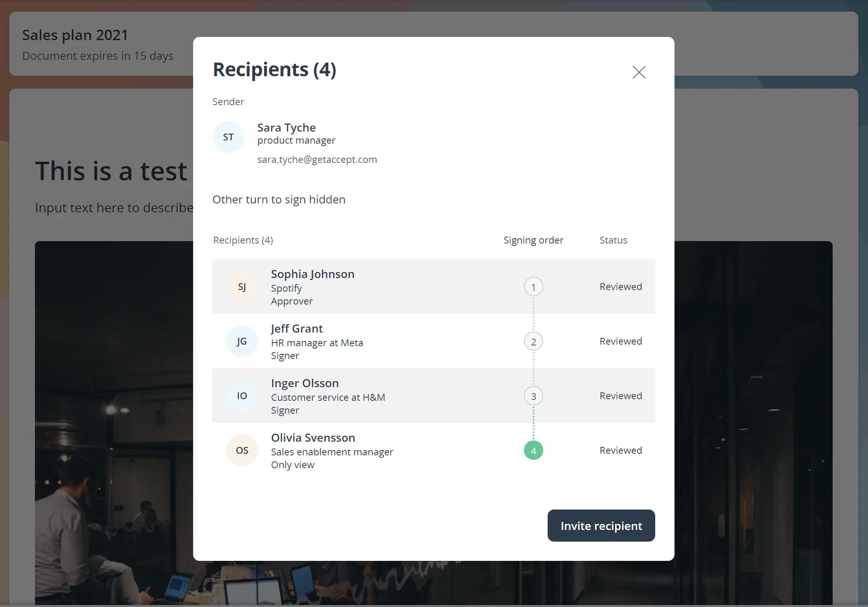Select the Jeff Grant name
Screen dimensions: 868x607
click(x=297, y=329)
